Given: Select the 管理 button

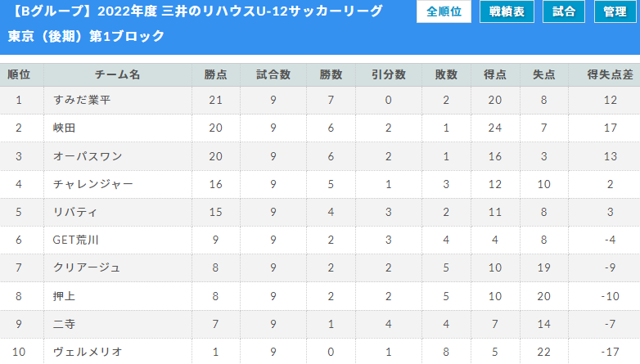Looking at the screenshot, I should point(615,11).
